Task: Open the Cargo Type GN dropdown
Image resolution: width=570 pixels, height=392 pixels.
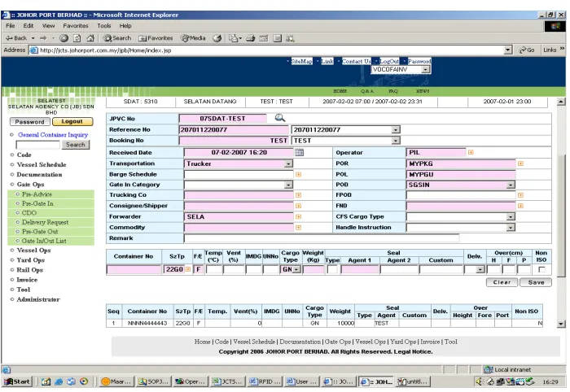Action: [296, 269]
